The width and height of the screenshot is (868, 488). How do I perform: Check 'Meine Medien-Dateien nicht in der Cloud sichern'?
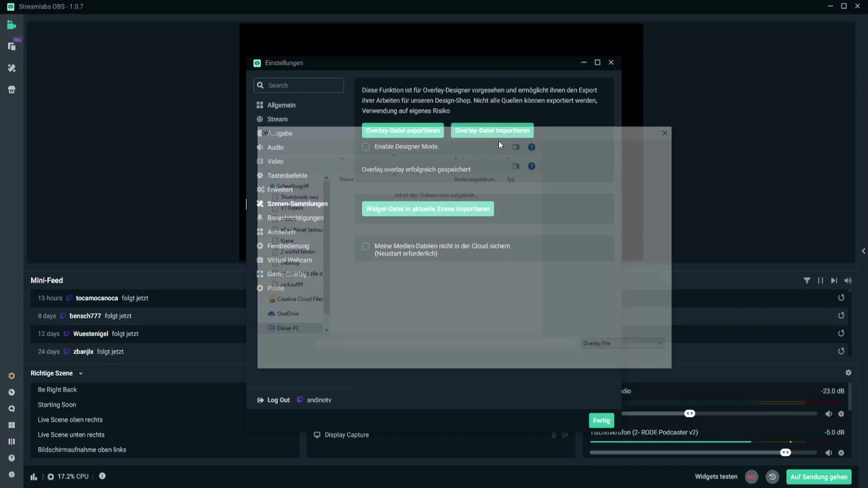[366, 246]
